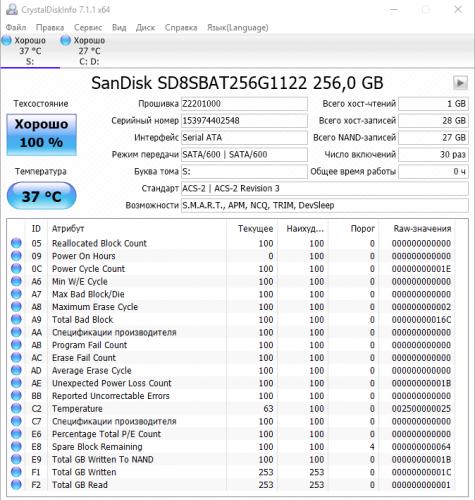Click the status icon for Total GB Written
Screen dimensions: 475x500
[16, 472]
